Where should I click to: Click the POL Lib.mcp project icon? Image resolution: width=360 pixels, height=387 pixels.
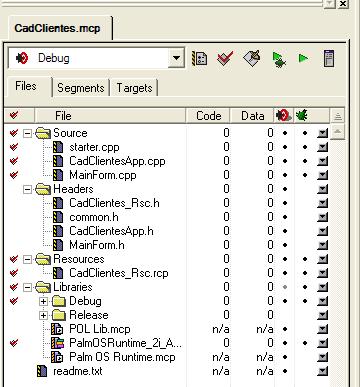coord(57,329)
